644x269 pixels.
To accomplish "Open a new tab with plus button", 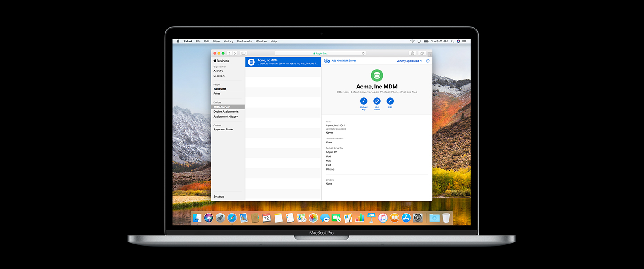I will tap(430, 55).
